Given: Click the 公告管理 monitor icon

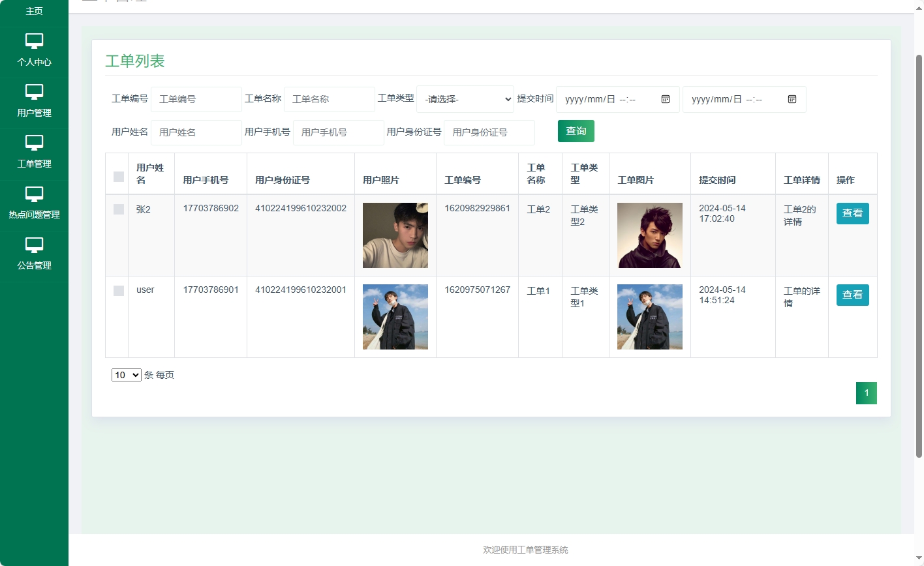Looking at the screenshot, I should point(34,245).
